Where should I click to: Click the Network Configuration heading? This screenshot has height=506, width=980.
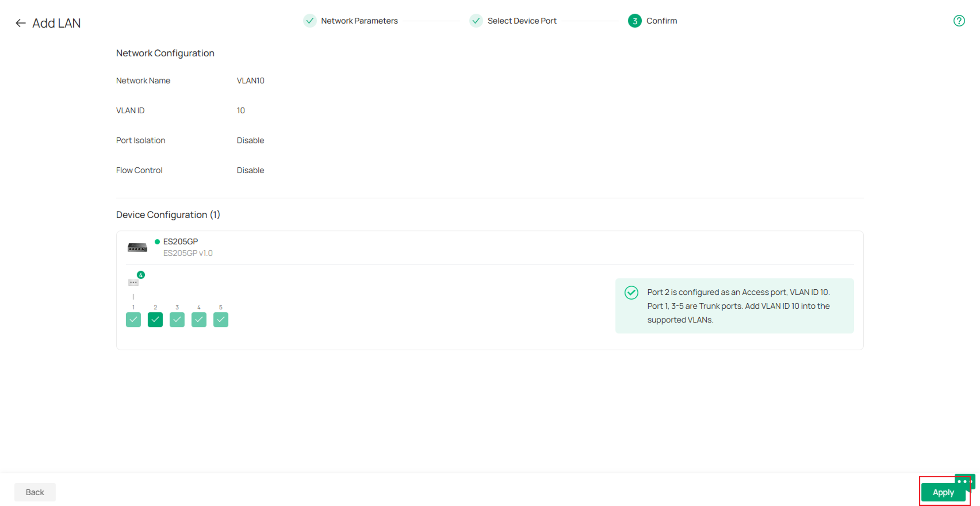[165, 53]
